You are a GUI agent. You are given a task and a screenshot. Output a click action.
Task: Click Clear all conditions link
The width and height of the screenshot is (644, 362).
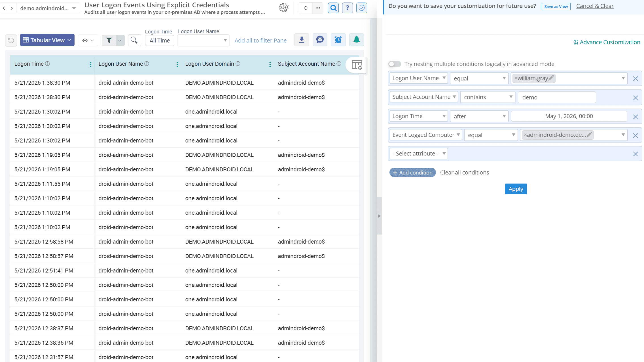click(x=464, y=173)
